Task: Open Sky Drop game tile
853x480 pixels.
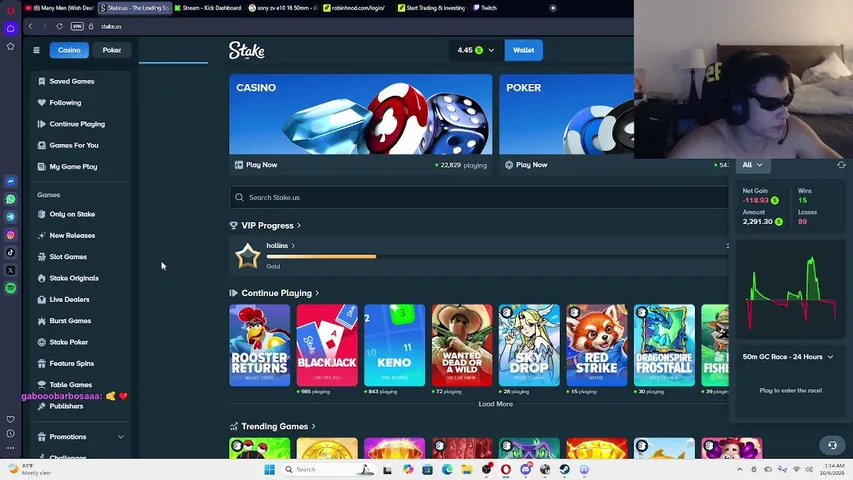Action: pyautogui.click(x=529, y=345)
